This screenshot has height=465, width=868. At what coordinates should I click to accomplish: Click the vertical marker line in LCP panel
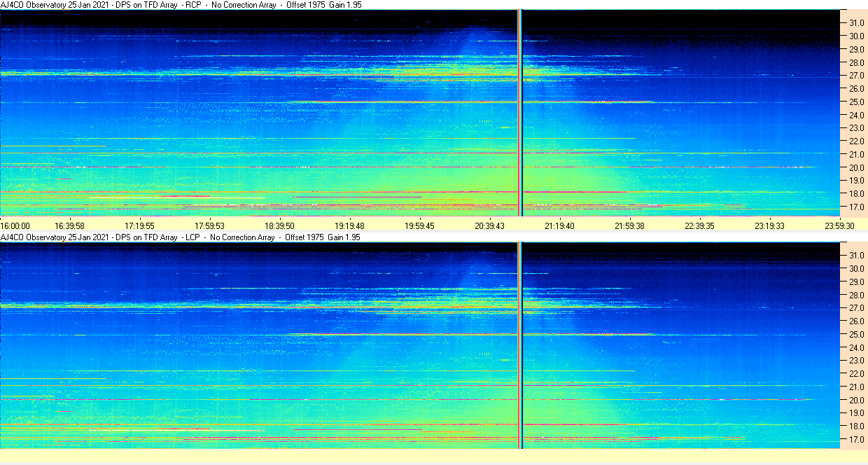click(520, 345)
